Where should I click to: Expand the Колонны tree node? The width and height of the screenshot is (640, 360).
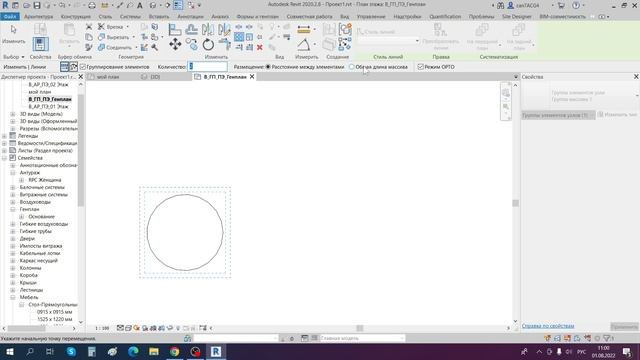13,268
